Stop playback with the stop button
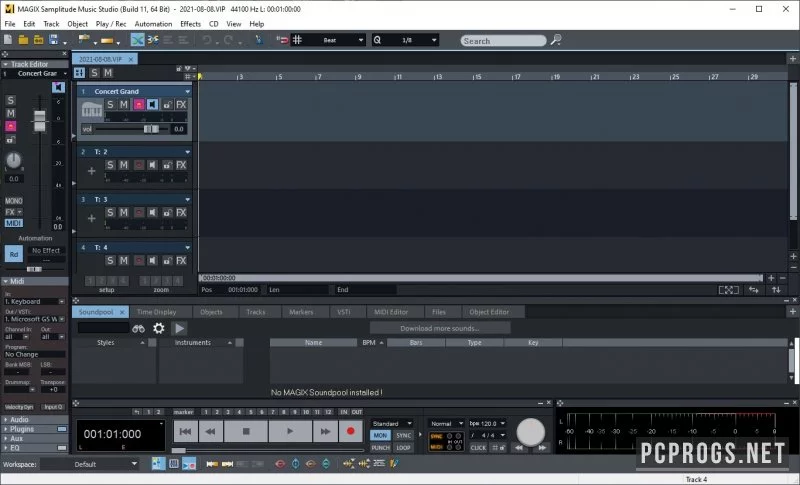 click(246, 431)
